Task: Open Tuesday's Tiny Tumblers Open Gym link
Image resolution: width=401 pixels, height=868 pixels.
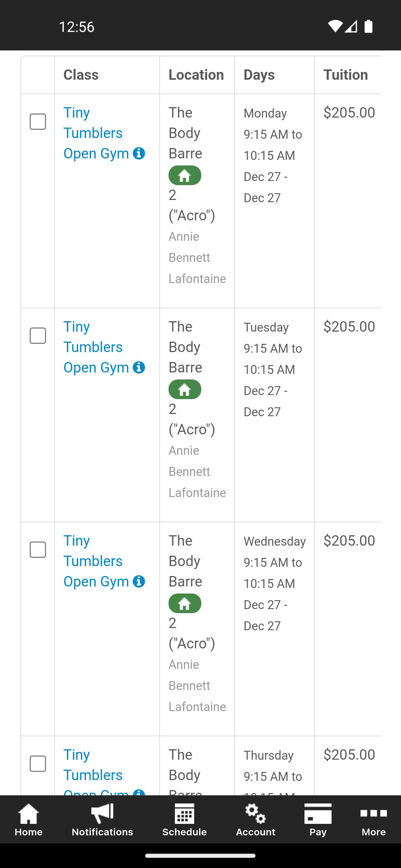Action: [x=93, y=347]
